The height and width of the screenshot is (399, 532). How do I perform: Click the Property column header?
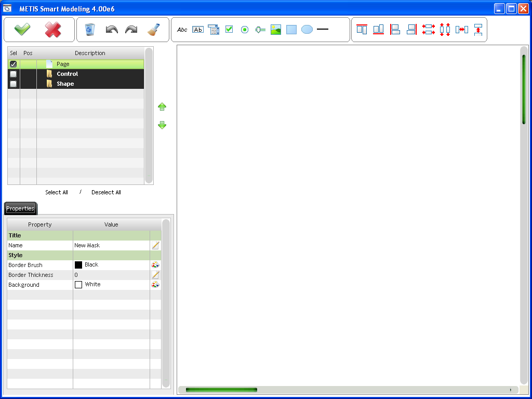(40, 224)
